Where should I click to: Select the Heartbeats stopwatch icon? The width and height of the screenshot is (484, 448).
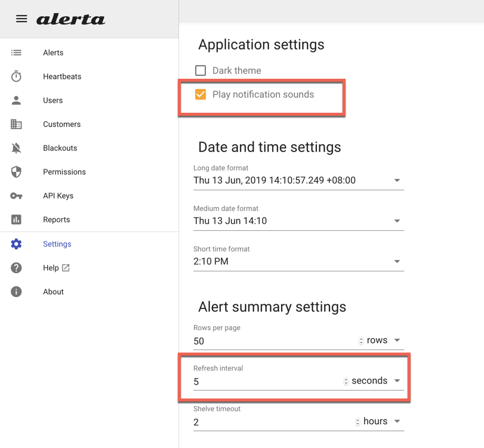point(16,76)
